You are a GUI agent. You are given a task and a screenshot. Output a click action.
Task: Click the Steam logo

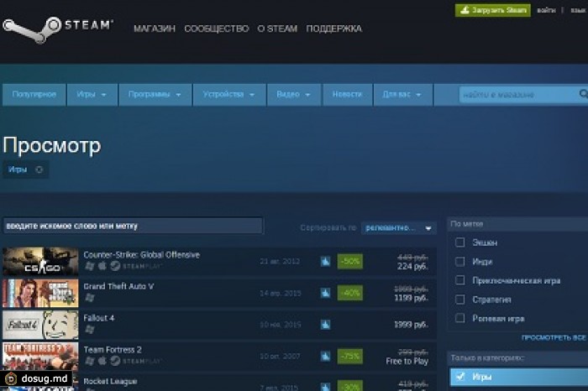point(58,29)
